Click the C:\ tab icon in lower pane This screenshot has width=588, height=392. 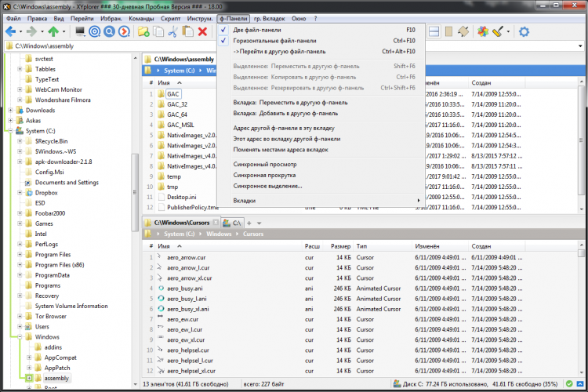(x=226, y=223)
